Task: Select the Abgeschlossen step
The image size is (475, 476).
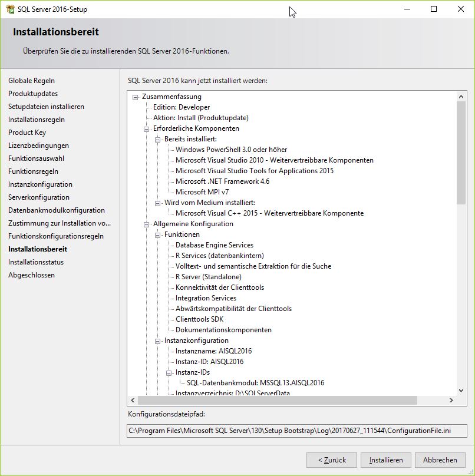Action: pos(32,275)
